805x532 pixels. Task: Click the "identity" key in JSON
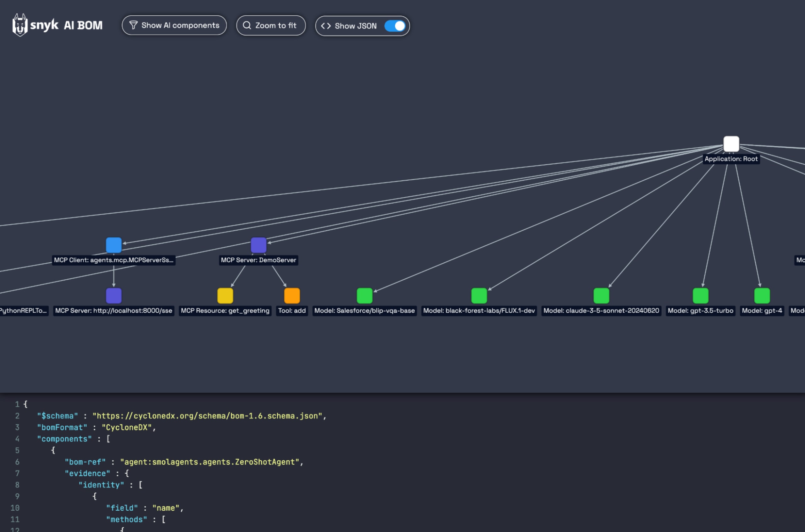tap(101, 485)
